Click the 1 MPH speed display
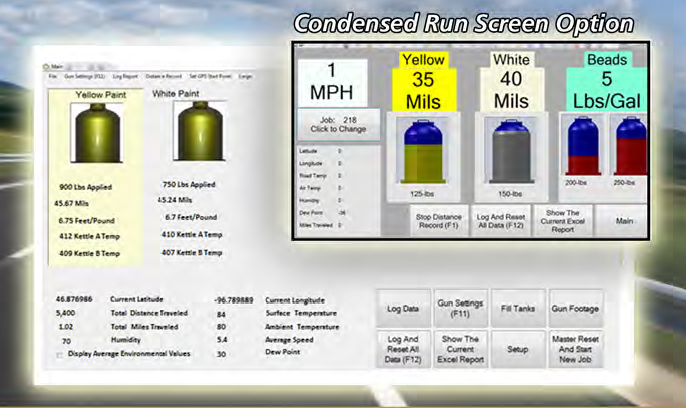686x408 pixels. (x=332, y=82)
